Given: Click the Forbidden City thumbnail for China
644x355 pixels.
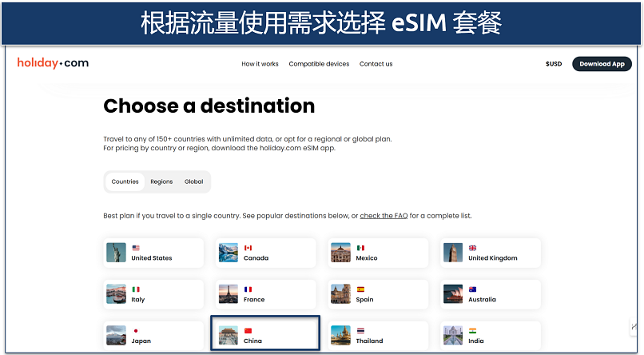Looking at the screenshot, I should click(229, 336).
